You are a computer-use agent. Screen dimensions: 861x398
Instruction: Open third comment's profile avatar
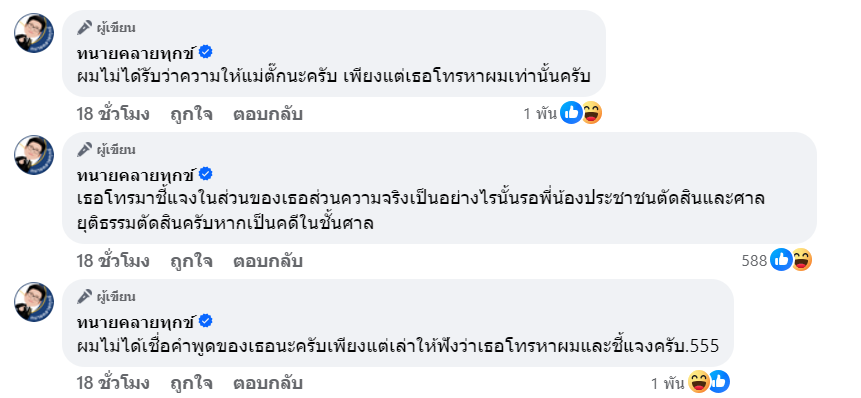click(x=34, y=302)
